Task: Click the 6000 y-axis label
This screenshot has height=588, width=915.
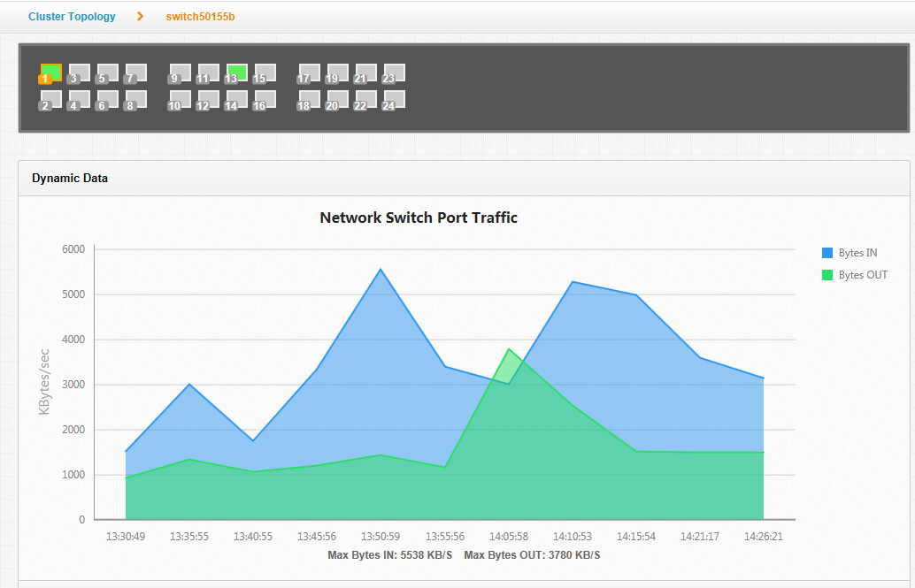Action: pos(73,249)
